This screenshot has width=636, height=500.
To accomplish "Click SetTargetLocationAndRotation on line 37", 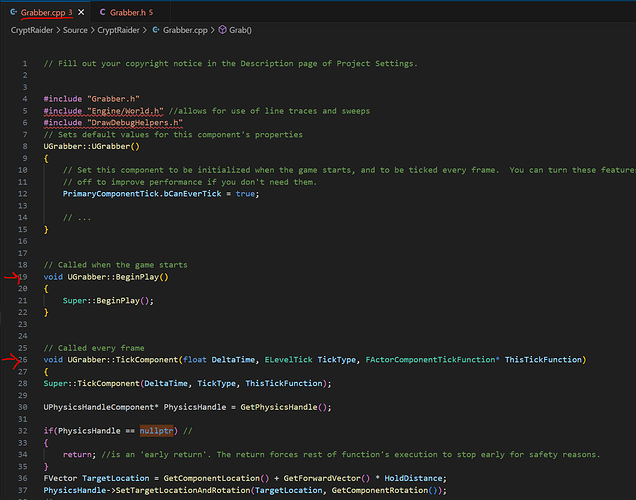I will click(183, 490).
